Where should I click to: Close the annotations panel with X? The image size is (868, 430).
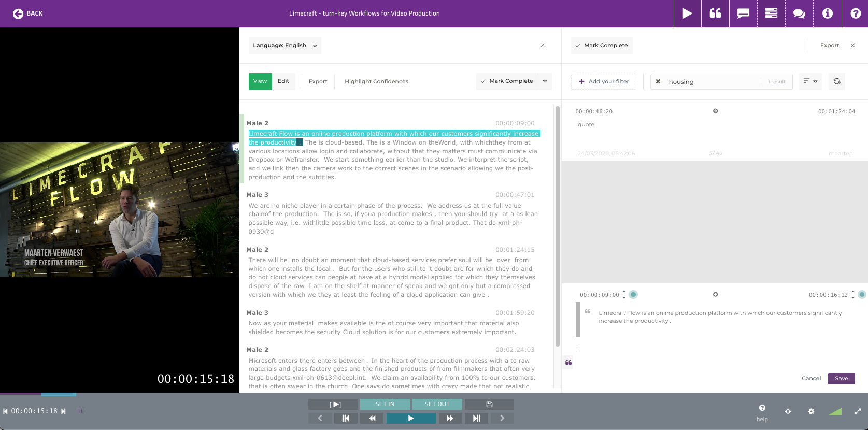click(x=853, y=46)
